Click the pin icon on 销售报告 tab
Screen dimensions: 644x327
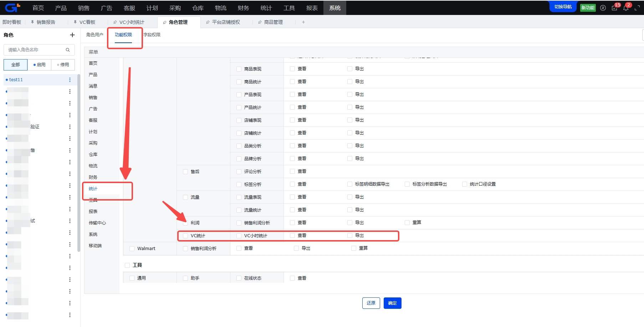tap(32, 22)
